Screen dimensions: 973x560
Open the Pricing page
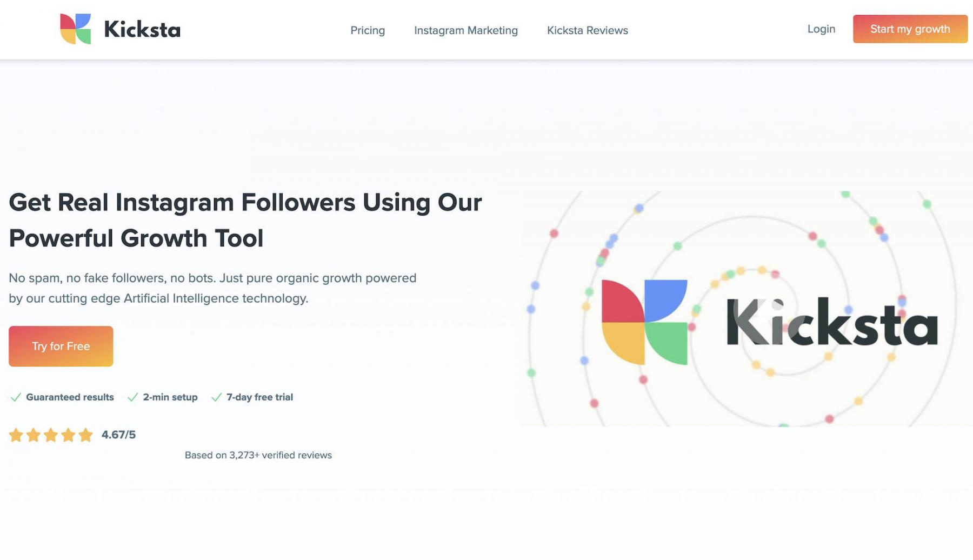coord(368,30)
